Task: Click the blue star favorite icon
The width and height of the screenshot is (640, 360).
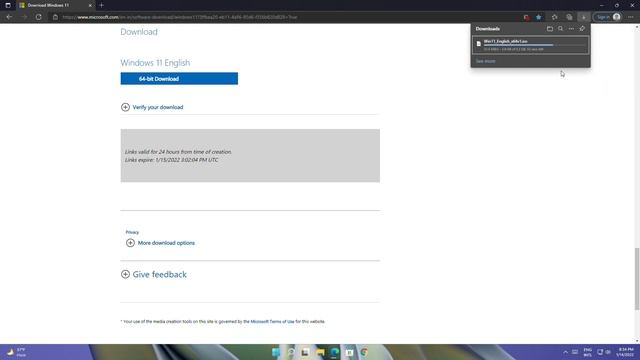Action: pyautogui.click(x=538, y=17)
